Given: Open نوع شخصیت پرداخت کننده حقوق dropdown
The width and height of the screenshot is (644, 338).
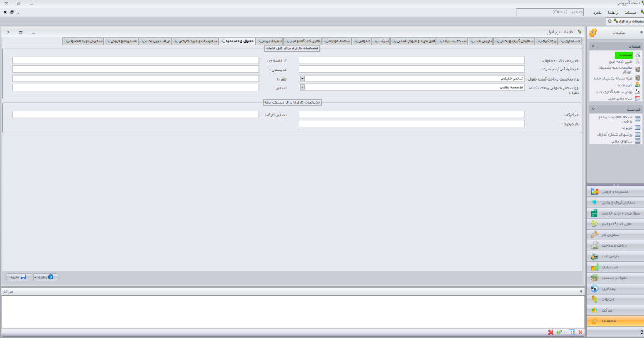Looking at the screenshot, I should click(x=303, y=78).
